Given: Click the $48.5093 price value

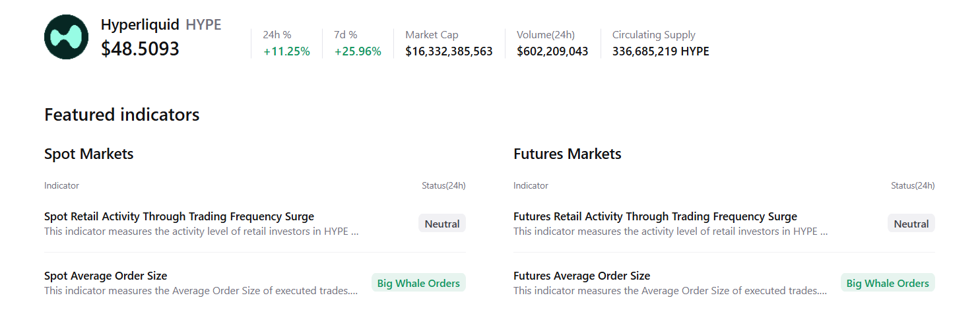Looking at the screenshot, I should point(140,49).
